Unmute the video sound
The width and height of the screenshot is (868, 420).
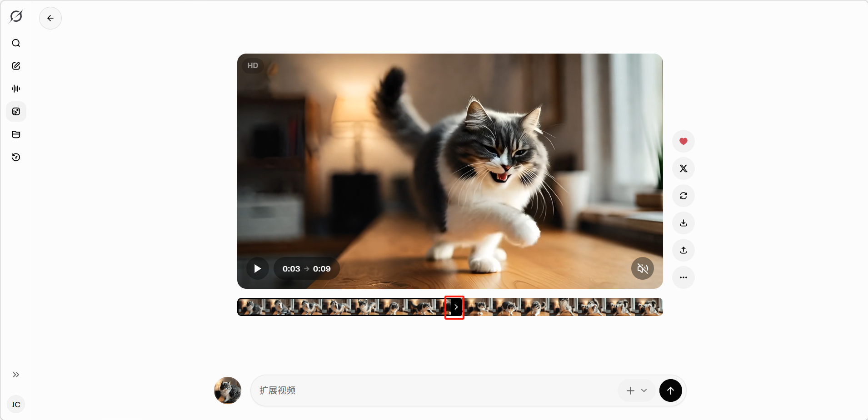click(x=642, y=269)
